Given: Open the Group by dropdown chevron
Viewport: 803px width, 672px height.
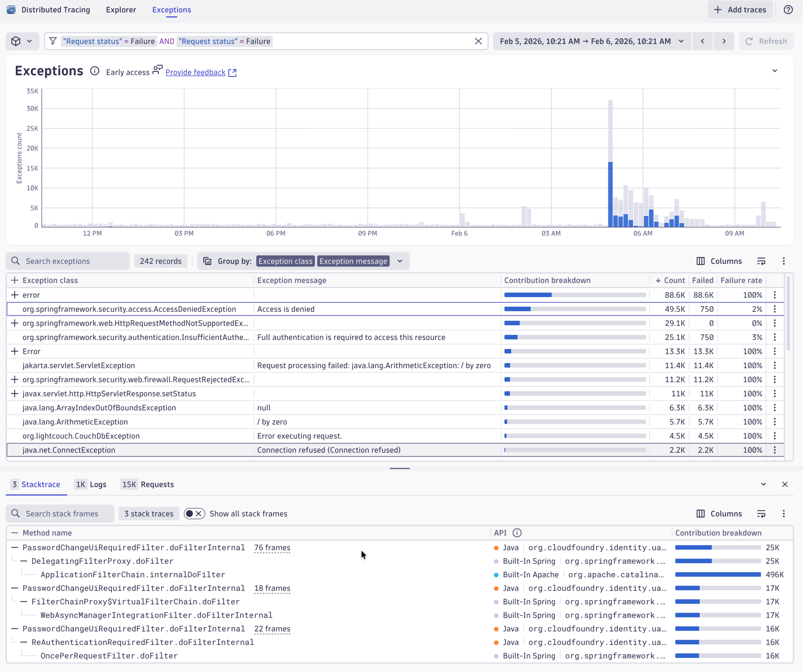Looking at the screenshot, I should point(400,261).
